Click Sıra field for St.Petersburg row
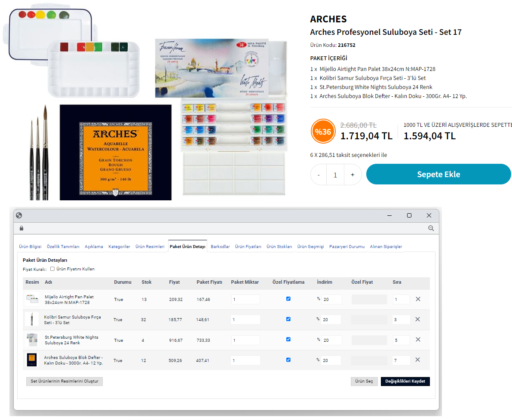Viewport: 512px width, 420px height. 402,340
